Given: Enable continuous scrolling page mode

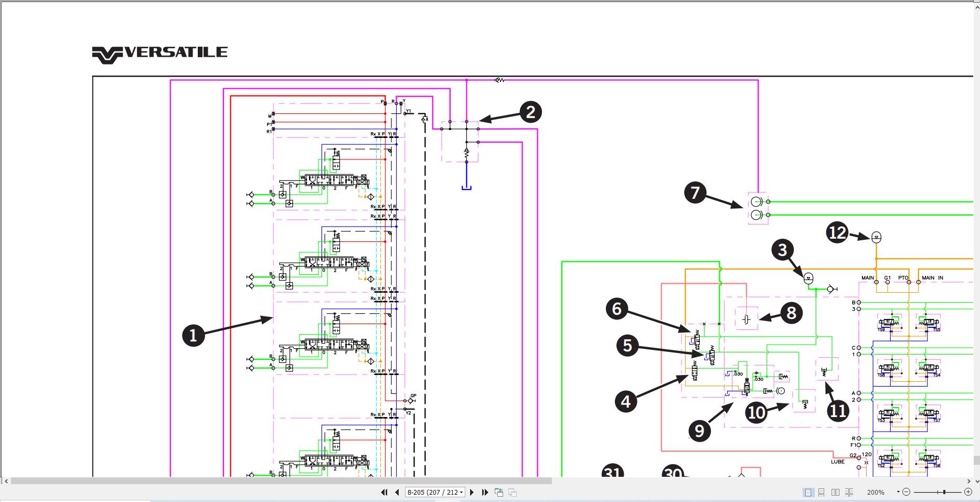Looking at the screenshot, I should (822, 492).
